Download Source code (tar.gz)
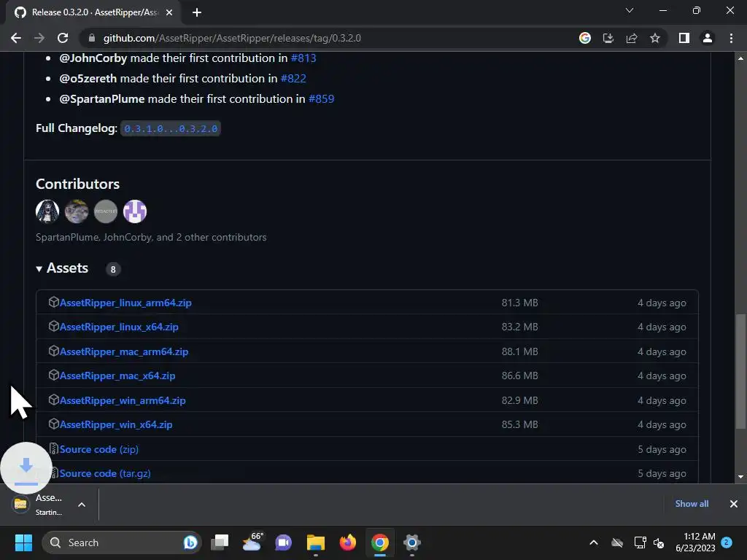Viewport: 747px width, 560px height. (105, 474)
